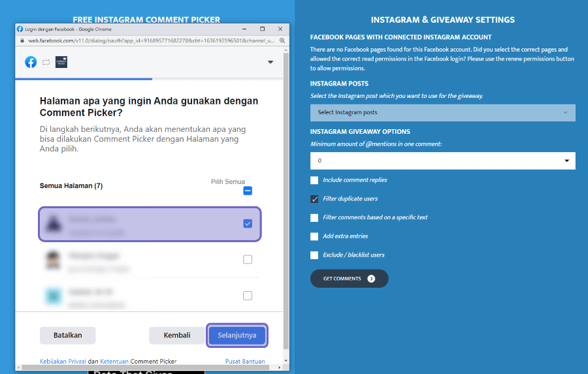This screenshot has height=374, width=588.
Task: Click the Facebook favicon in popup title bar
Action: tap(20, 29)
